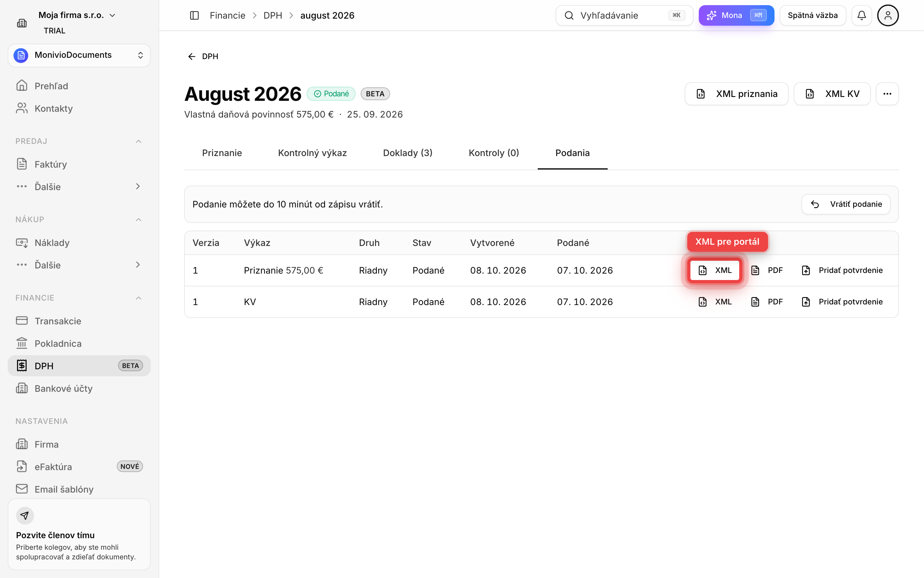Download PDF for the KV row
The image size is (924, 578).
(x=767, y=302)
